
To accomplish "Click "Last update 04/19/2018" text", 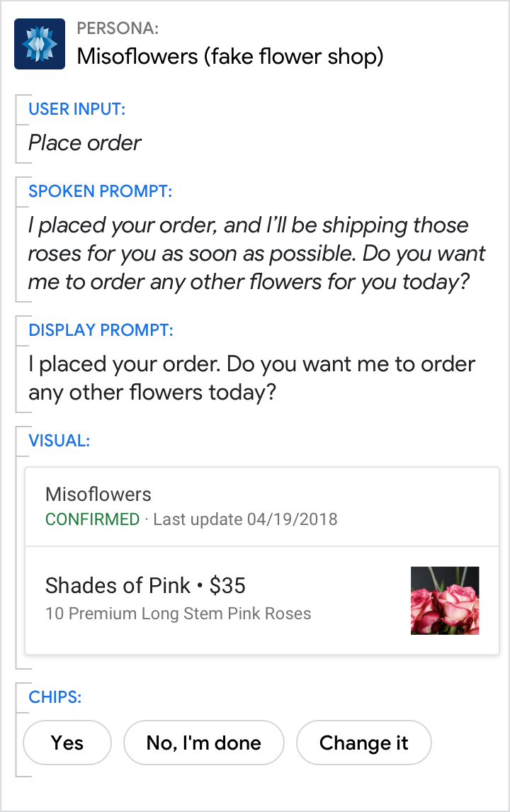I will click(245, 519).
